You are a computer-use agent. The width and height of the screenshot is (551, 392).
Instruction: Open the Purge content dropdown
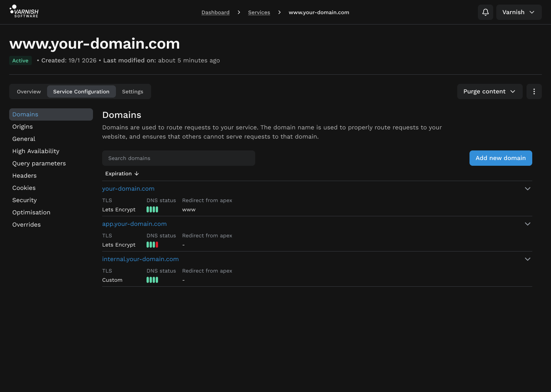pyautogui.click(x=489, y=91)
